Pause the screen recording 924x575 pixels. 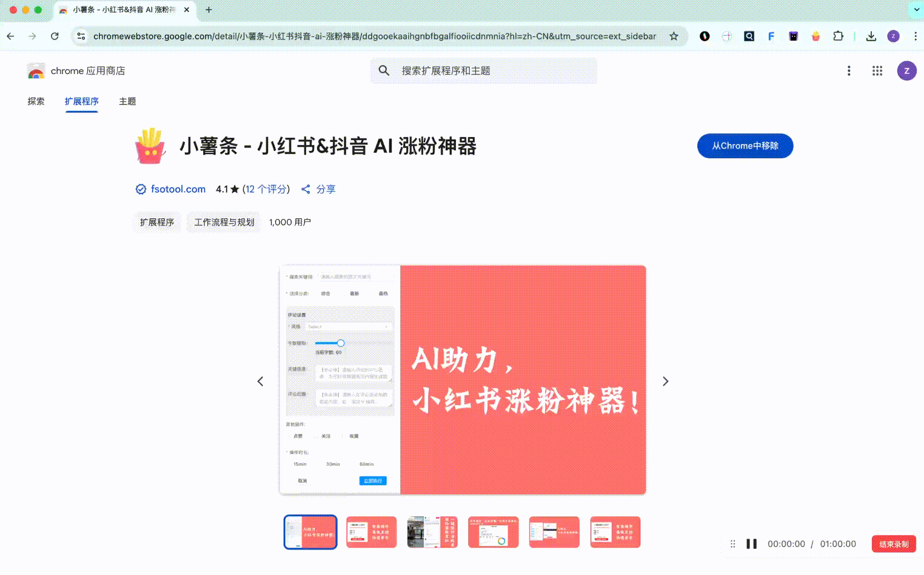click(752, 544)
